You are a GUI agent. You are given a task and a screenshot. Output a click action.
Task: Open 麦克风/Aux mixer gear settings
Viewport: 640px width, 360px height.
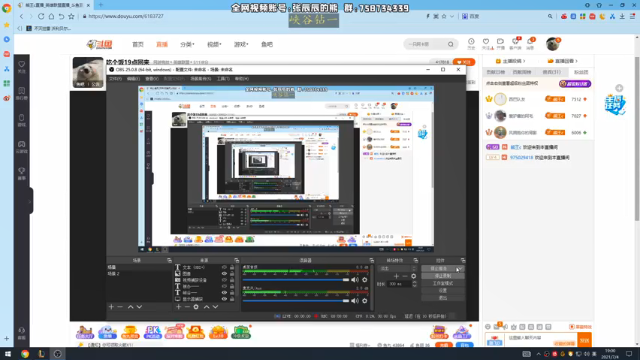pos(364,301)
